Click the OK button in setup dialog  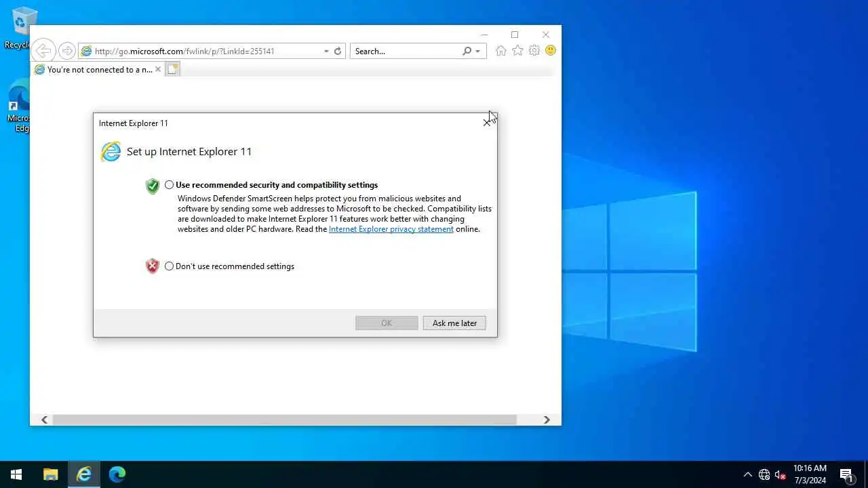point(387,323)
